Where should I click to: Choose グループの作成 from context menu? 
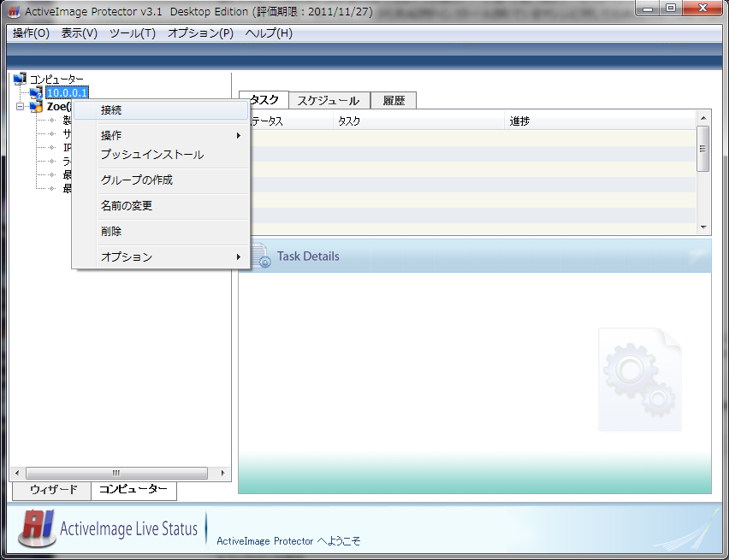[x=161, y=180]
